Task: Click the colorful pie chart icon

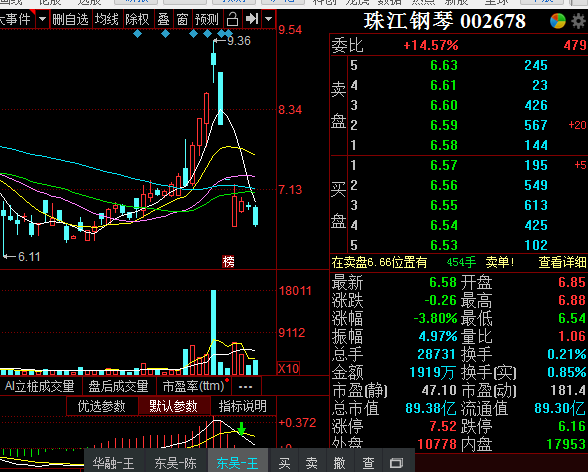Action: click(558, 21)
